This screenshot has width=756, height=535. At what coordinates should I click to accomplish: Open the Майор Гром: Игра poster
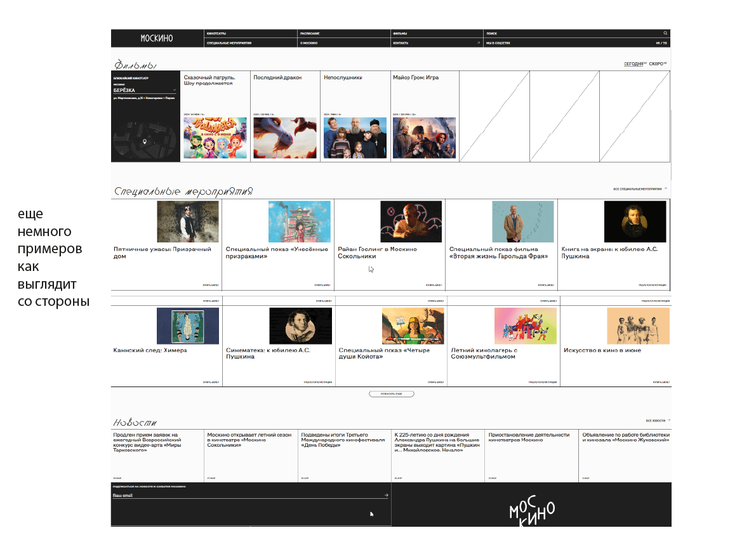[x=424, y=138]
